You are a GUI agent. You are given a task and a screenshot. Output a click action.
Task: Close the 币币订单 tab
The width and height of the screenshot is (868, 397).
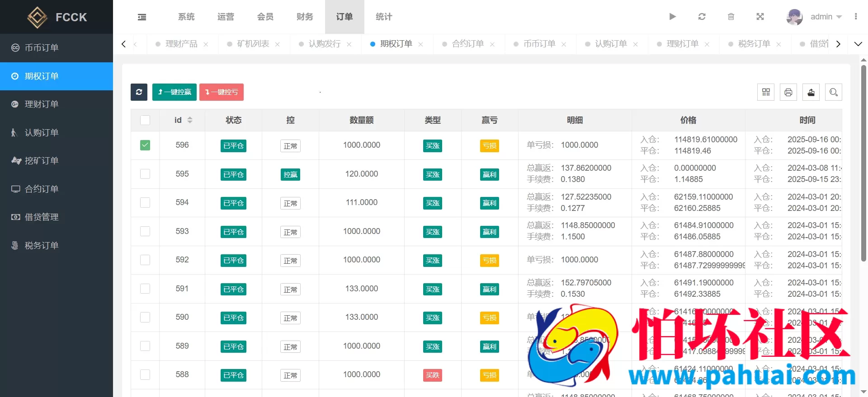click(x=564, y=44)
